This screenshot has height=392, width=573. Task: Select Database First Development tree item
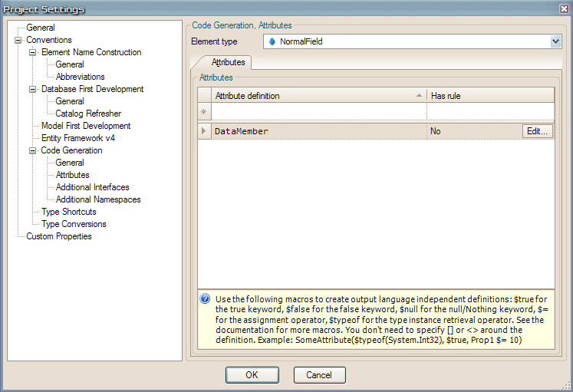click(x=93, y=89)
